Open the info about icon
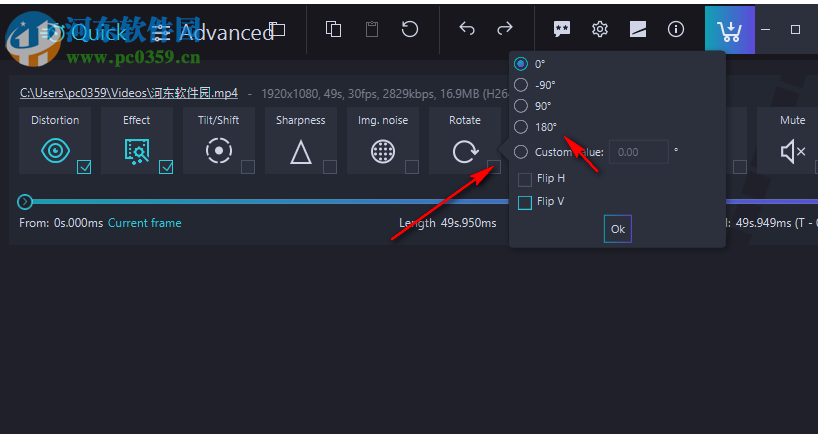This screenshot has width=818, height=434. click(676, 29)
